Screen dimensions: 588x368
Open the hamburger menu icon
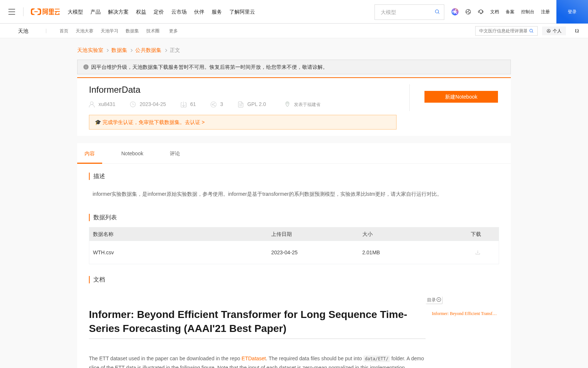tap(12, 12)
